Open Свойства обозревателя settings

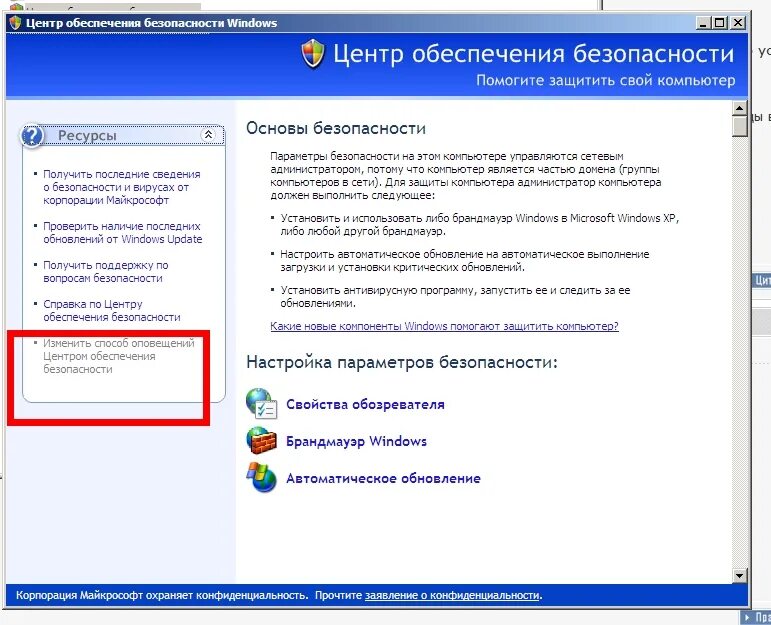tap(365, 404)
